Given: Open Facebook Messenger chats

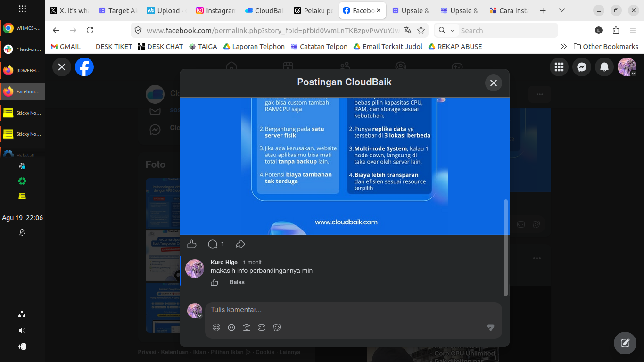Looking at the screenshot, I should [582, 67].
